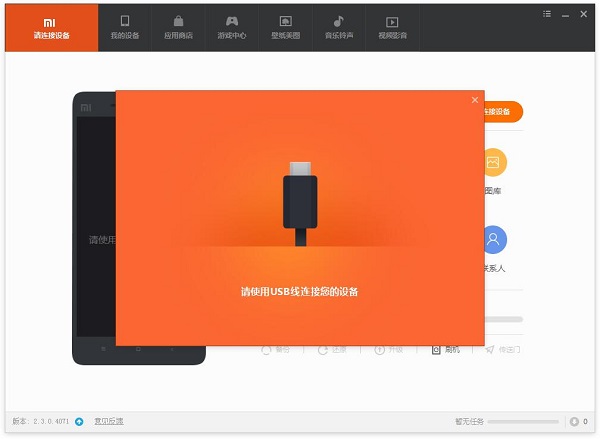The height and width of the screenshot is (439, 600).
Task: Open the blue 联系人 contacts icon
Action: coord(493,240)
